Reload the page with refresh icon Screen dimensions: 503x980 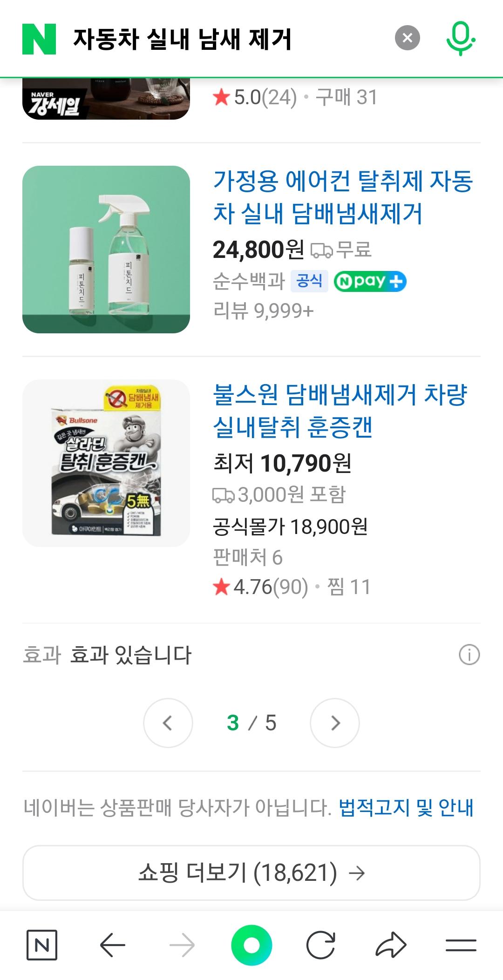[x=321, y=945]
